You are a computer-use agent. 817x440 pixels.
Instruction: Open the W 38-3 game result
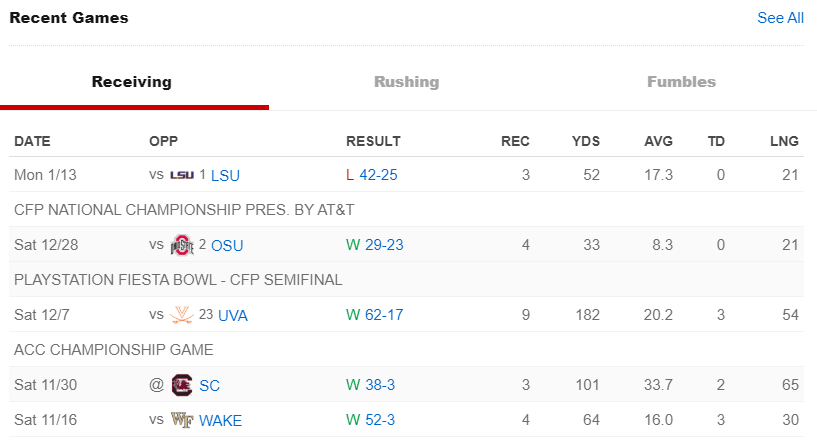click(370, 385)
